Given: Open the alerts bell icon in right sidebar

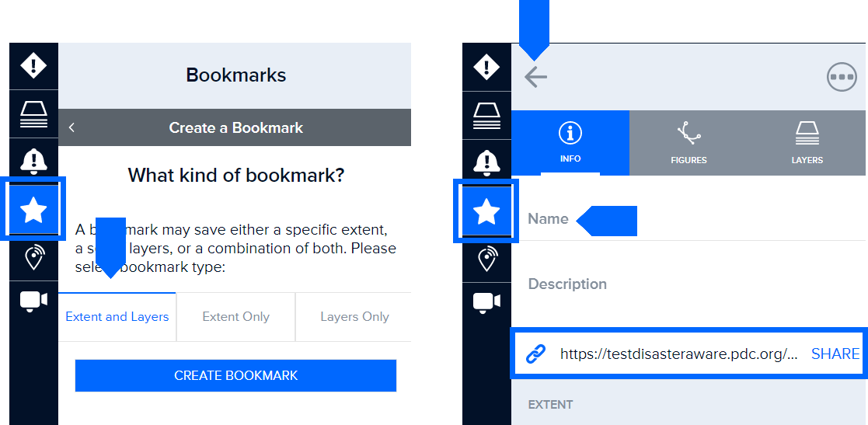Looking at the screenshot, I should pos(486,162).
